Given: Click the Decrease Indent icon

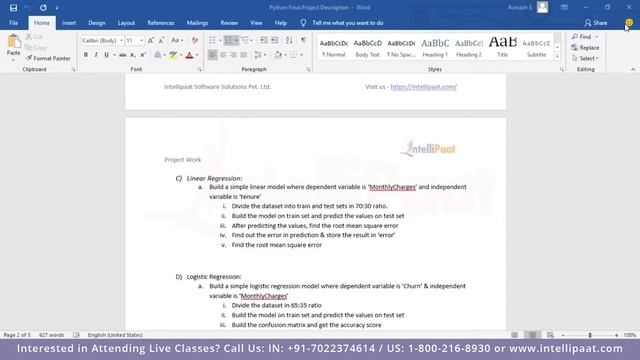Looking at the screenshot, I should point(264,40).
